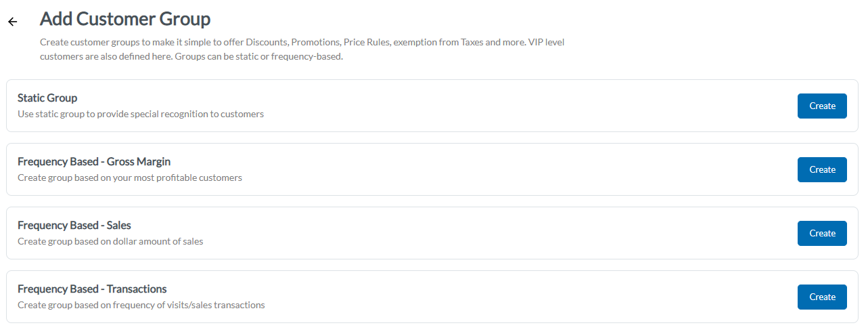This screenshot has height=336, width=868.
Task: Select the dollar amount of sales description
Action: pyautogui.click(x=110, y=241)
